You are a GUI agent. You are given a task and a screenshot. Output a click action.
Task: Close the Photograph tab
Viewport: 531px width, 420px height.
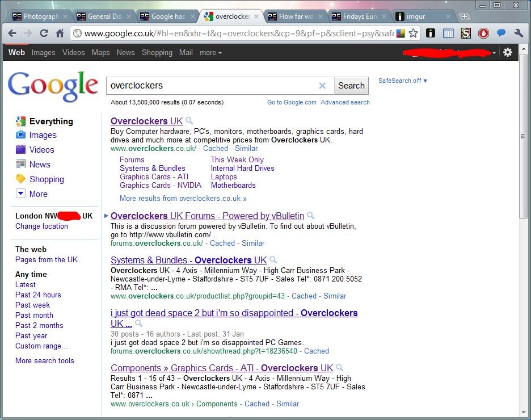click(x=65, y=16)
